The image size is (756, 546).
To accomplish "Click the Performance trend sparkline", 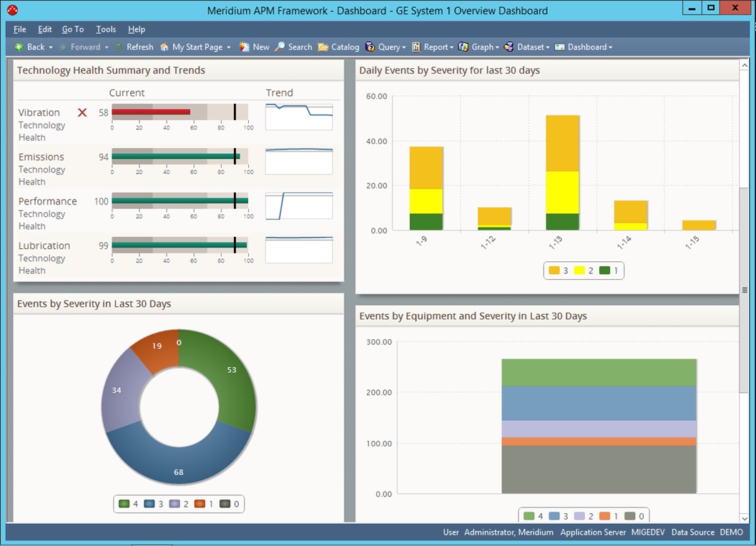I will click(x=299, y=205).
